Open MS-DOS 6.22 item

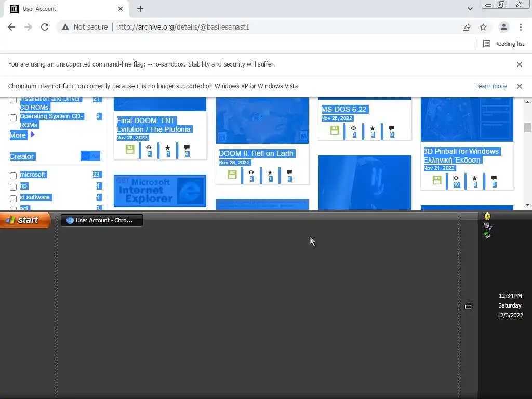click(344, 109)
